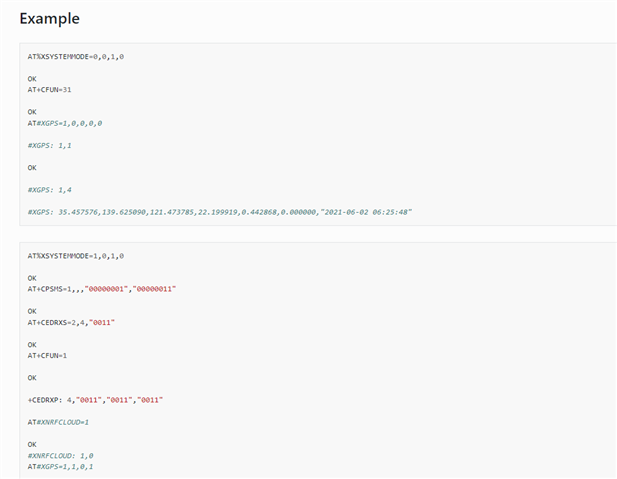
Task: Click the first OK response in first code block
Action: (x=32, y=79)
